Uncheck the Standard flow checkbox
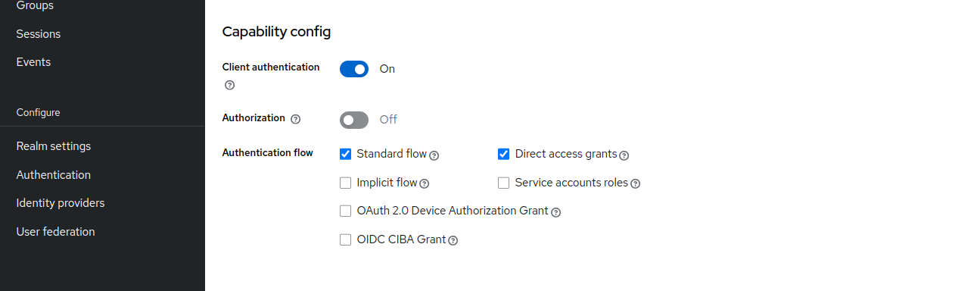This screenshot has height=291, width=980. click(345, 154)
